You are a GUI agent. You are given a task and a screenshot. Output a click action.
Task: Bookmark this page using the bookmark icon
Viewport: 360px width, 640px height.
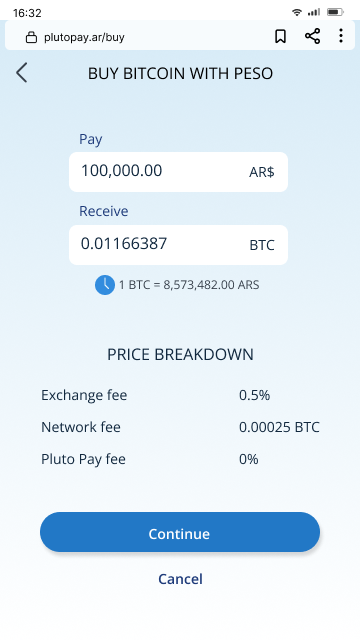(x=280, y=36)
